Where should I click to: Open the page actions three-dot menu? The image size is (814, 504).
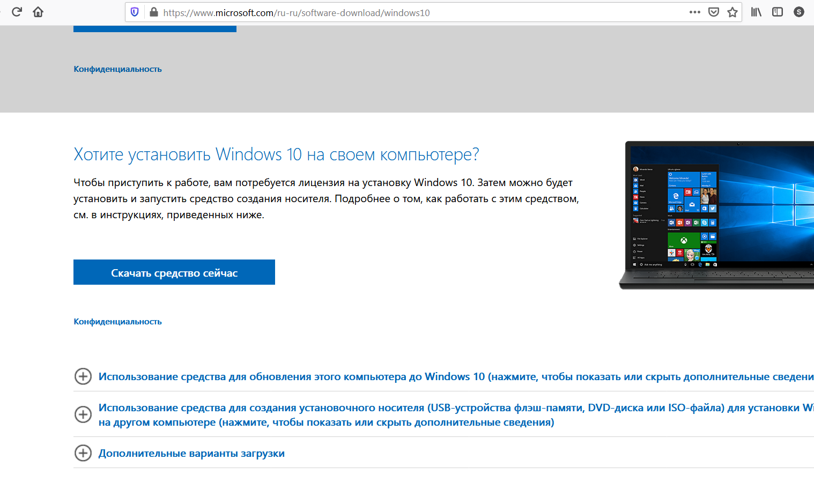pos(695,12)
